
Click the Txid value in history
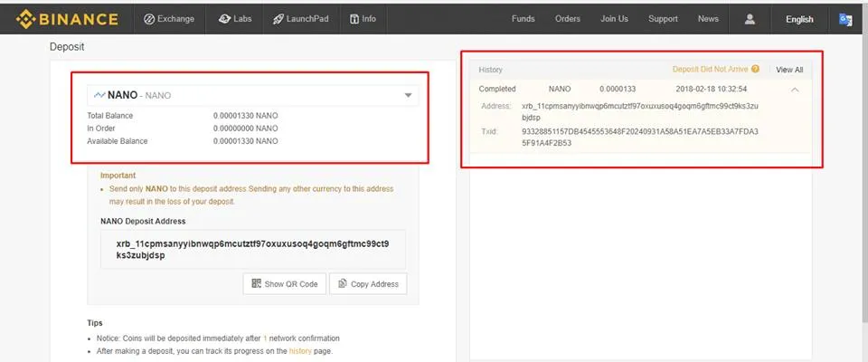(640, 138)
